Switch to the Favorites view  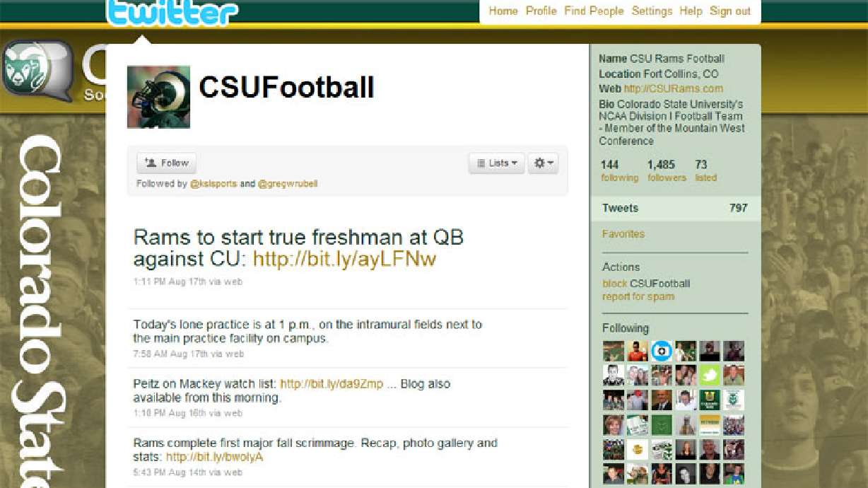tap(625, 234)
